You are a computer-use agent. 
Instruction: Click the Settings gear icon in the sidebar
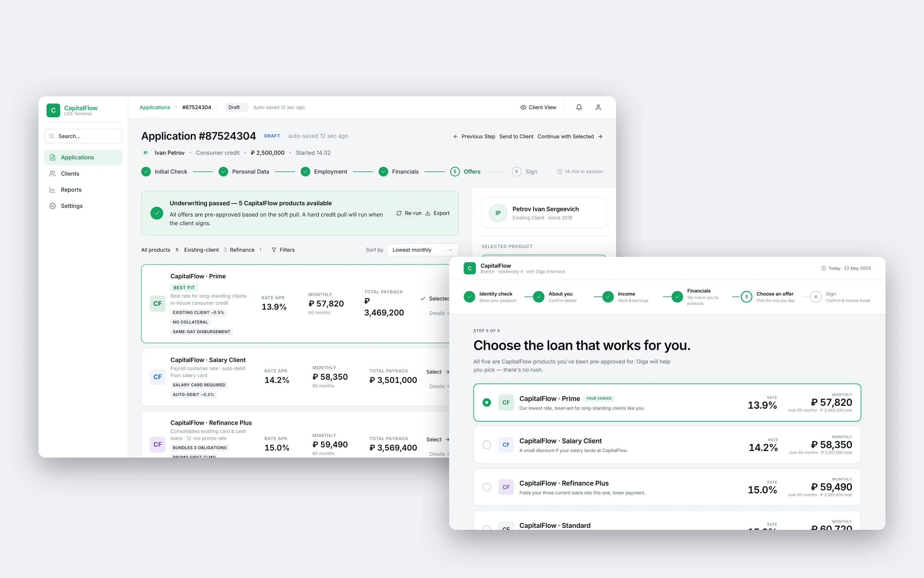[53, 206]
